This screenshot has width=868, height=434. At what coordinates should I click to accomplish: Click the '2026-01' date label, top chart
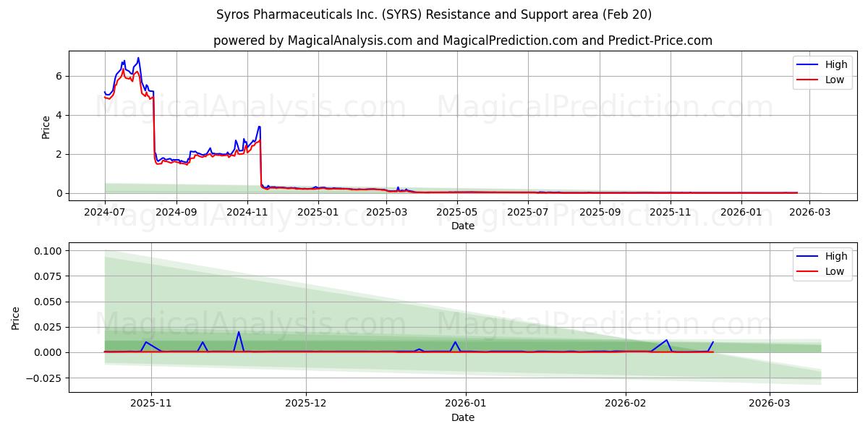click(741, 213)
